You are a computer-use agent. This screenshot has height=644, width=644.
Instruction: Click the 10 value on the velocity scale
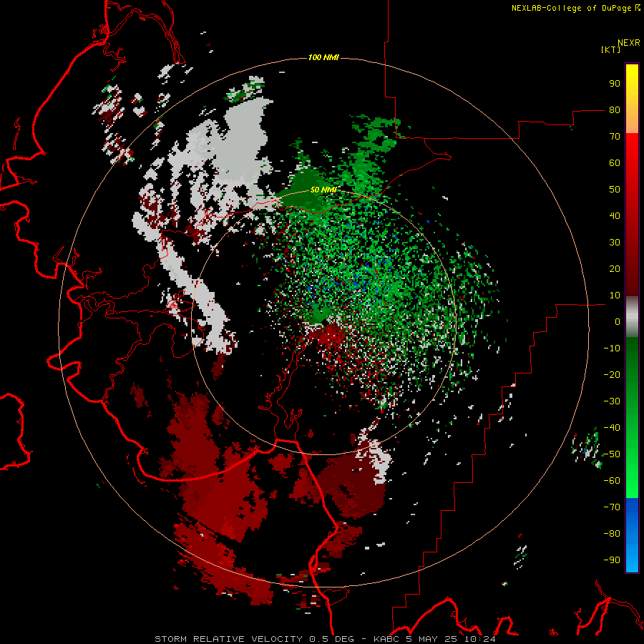pyautogui.click(x=615, y=296)
